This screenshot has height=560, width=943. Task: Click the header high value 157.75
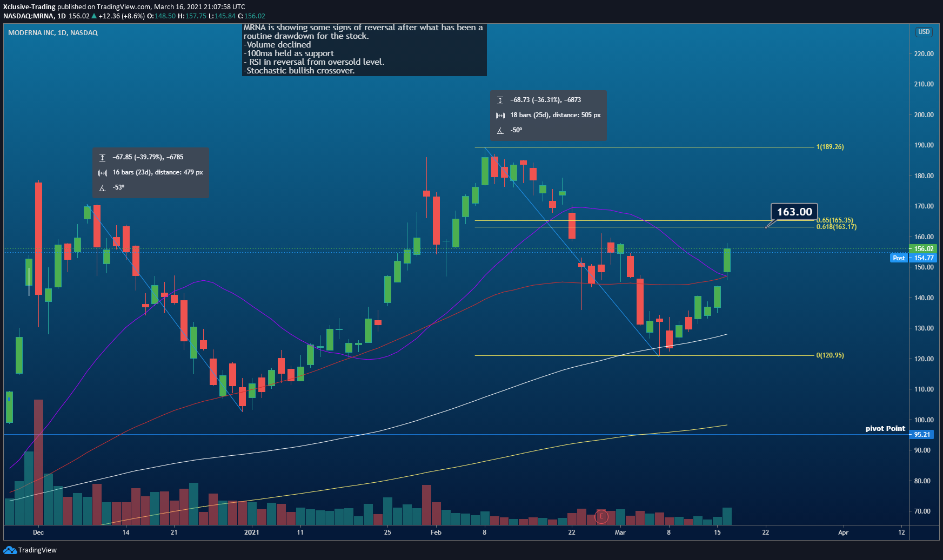pos(196,16)
